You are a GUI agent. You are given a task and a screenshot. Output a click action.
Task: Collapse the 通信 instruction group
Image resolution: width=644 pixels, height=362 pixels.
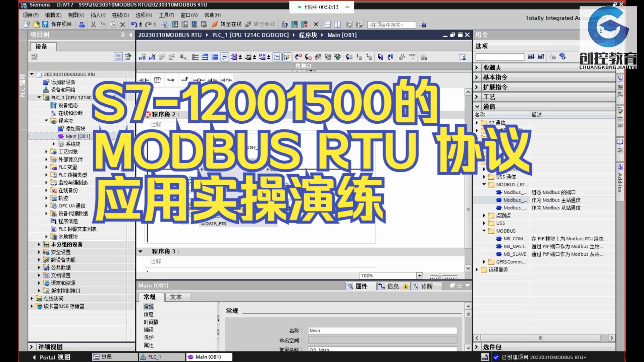tap(477, 107)
